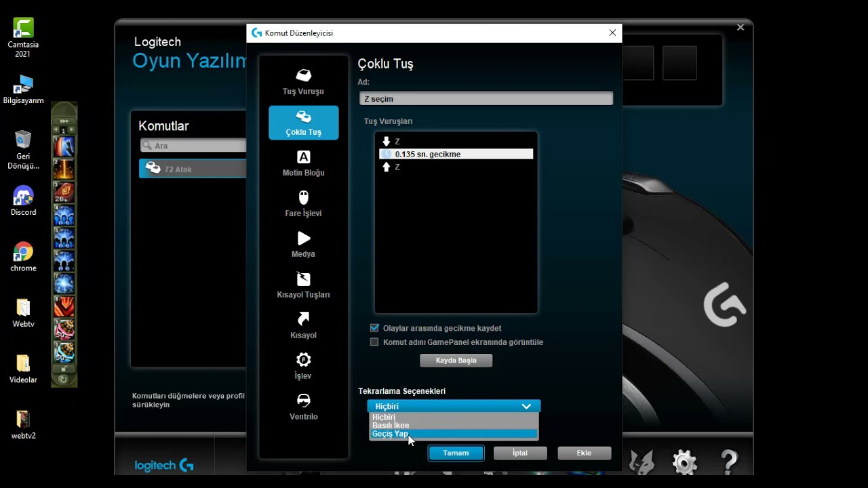Toggle Olaylar arasında gecikme kaydet checkbox
Viewport: 868px width, 488px height.
coord(374,328)
